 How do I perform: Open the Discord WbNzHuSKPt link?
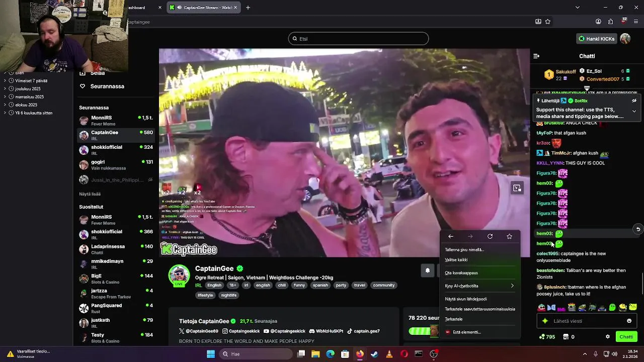pyautogui.click(x=326, y=331)
